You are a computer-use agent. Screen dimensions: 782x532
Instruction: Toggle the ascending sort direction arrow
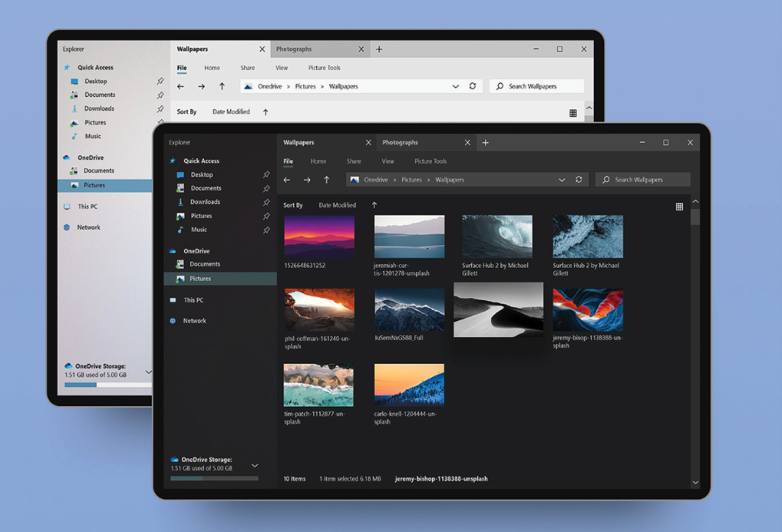tap(373, 205)
